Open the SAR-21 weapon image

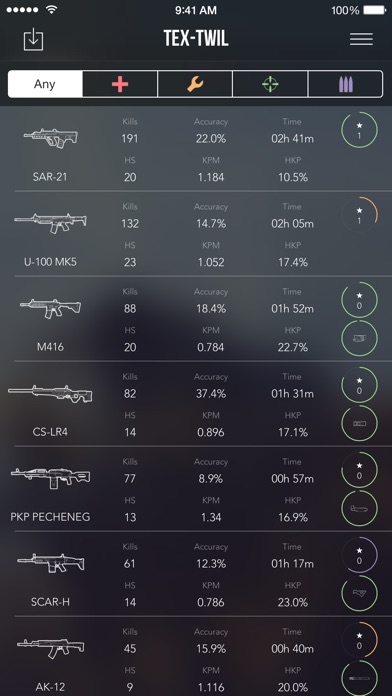click(51, 138)
